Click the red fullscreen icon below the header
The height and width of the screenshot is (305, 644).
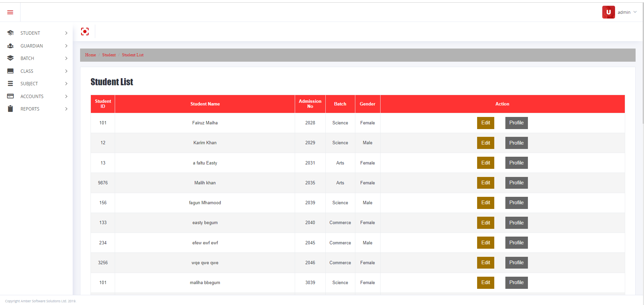[x=84, y=31]
